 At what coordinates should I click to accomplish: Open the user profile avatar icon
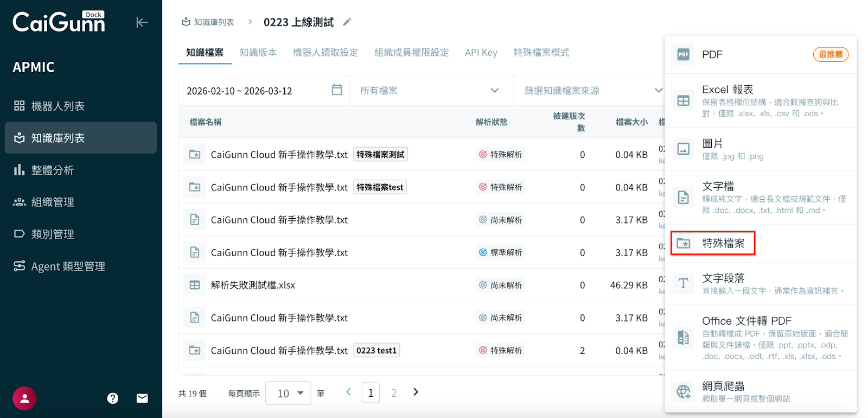24,398
